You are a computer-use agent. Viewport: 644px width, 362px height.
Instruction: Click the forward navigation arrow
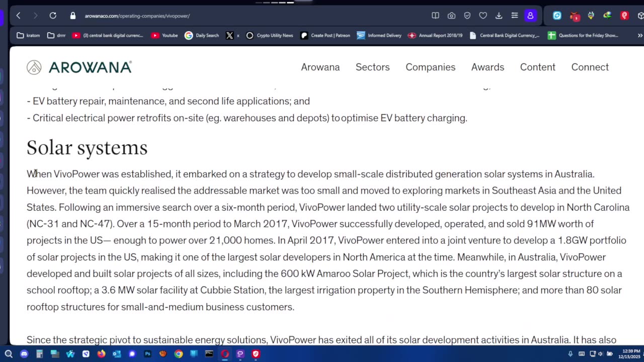pos(35,16)
